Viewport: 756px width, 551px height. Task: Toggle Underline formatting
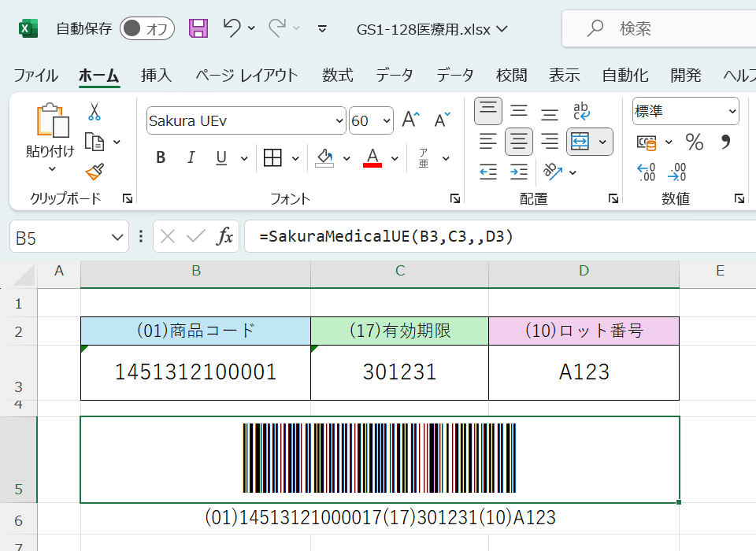tap(221, 157)
